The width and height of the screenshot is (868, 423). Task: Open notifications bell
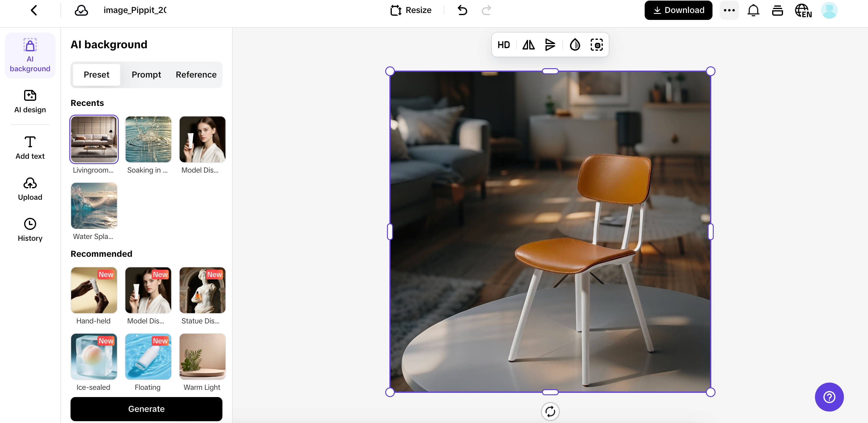pos(753,10)
